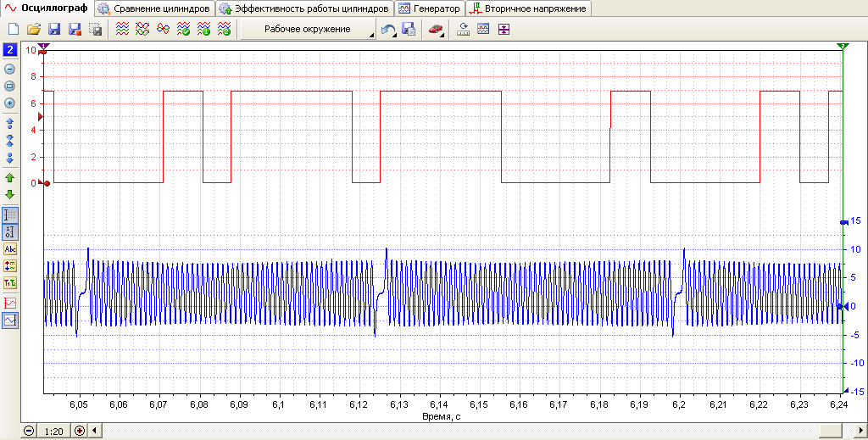Click the 6,05 label on the time axis

click(79, 404)
